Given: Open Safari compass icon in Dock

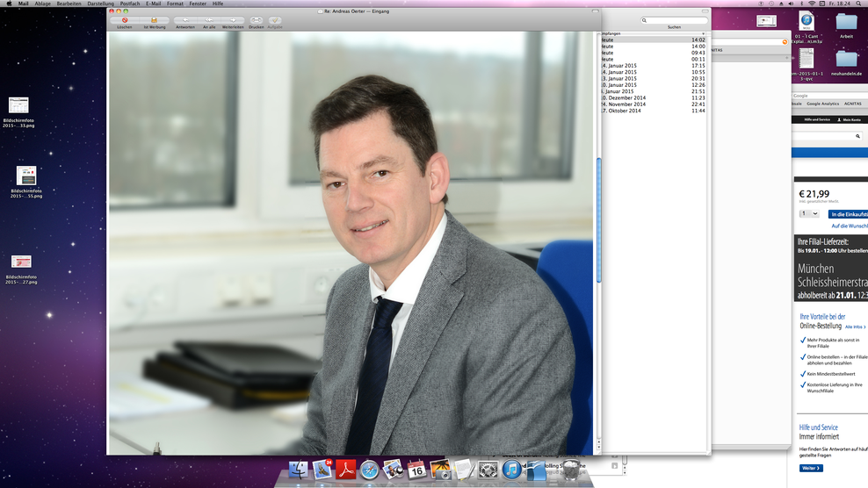Looking at the screenshot, I should click(369, 470).
